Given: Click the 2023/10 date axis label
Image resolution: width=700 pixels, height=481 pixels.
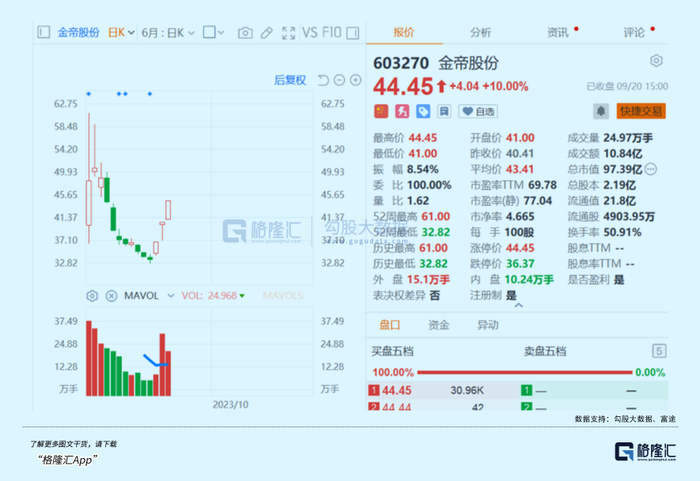Looking at the screenshot, I should pyautogui.click(x=230, y=405).
